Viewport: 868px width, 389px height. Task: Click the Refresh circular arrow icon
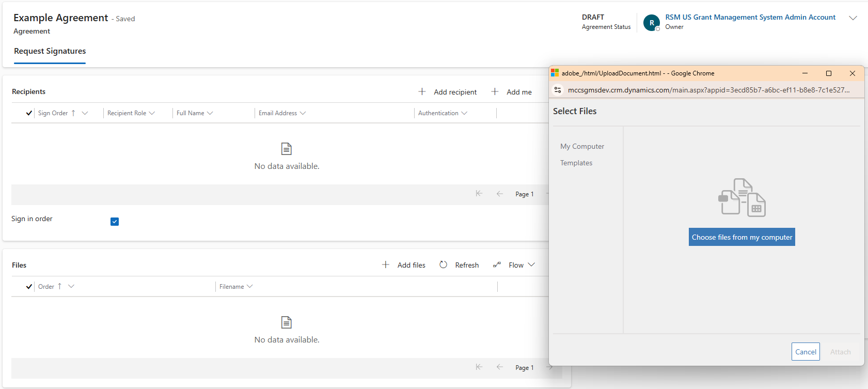point(443,264)
